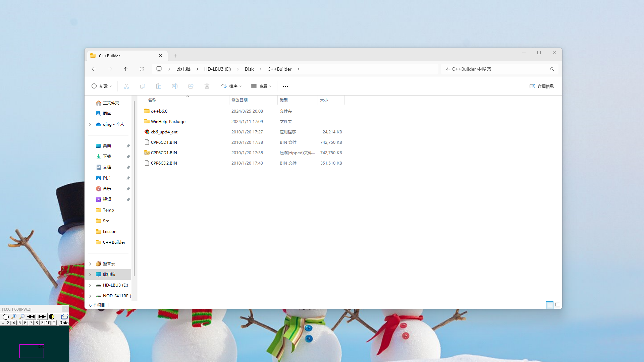Open a new tab with plus button
Screen dimensions: 644x362
(175, 56)
